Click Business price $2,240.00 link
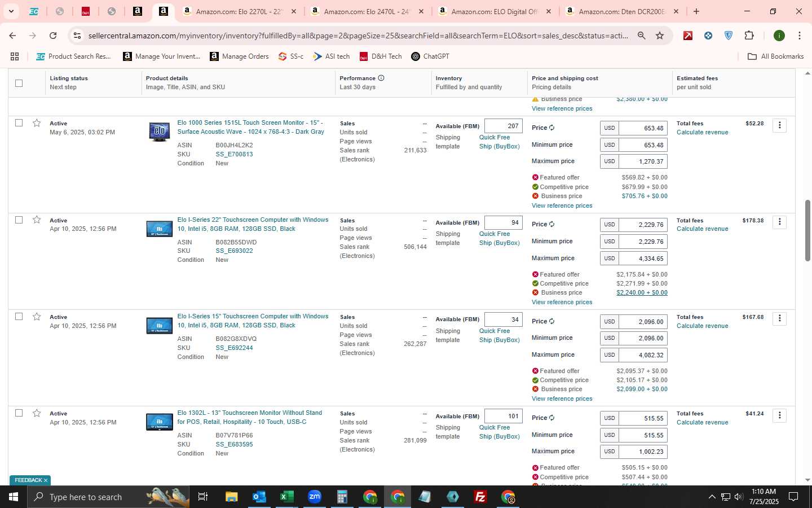The height and width of the screenshot is (508, 812). [x=642, y=292]
